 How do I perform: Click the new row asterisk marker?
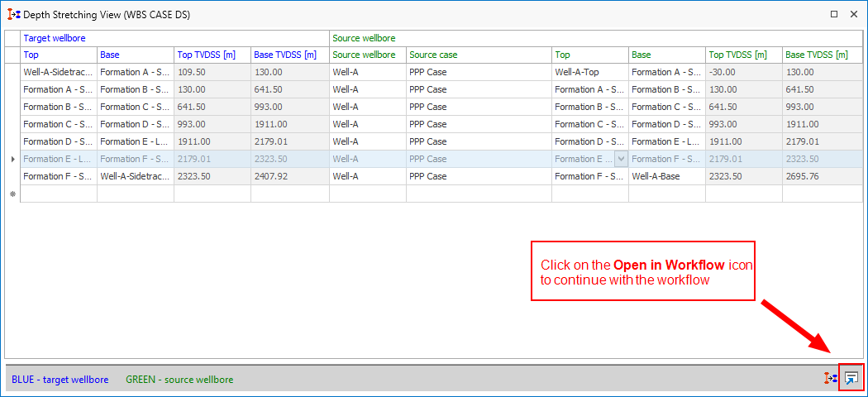point(12,194)
